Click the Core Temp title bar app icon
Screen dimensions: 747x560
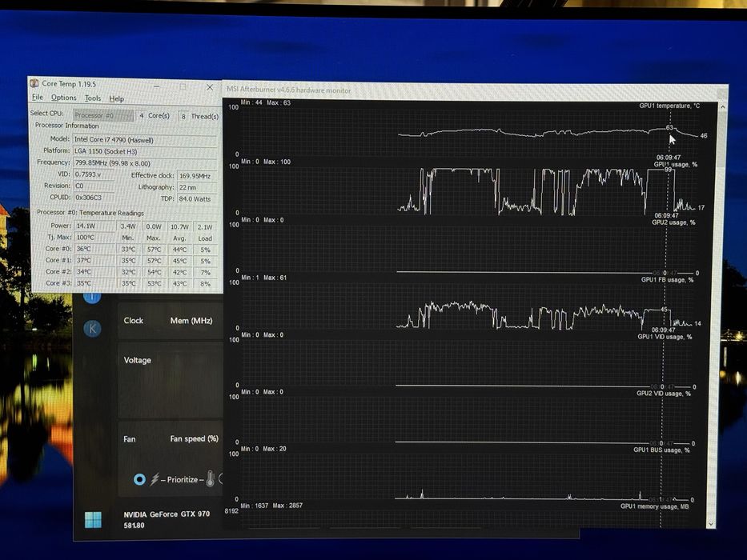pos(34,84)
